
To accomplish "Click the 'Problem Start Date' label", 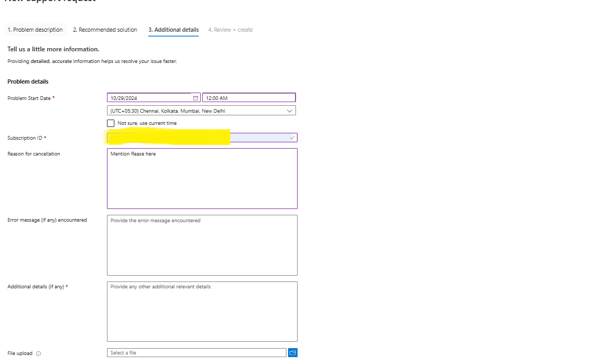I will pos(29,98).
